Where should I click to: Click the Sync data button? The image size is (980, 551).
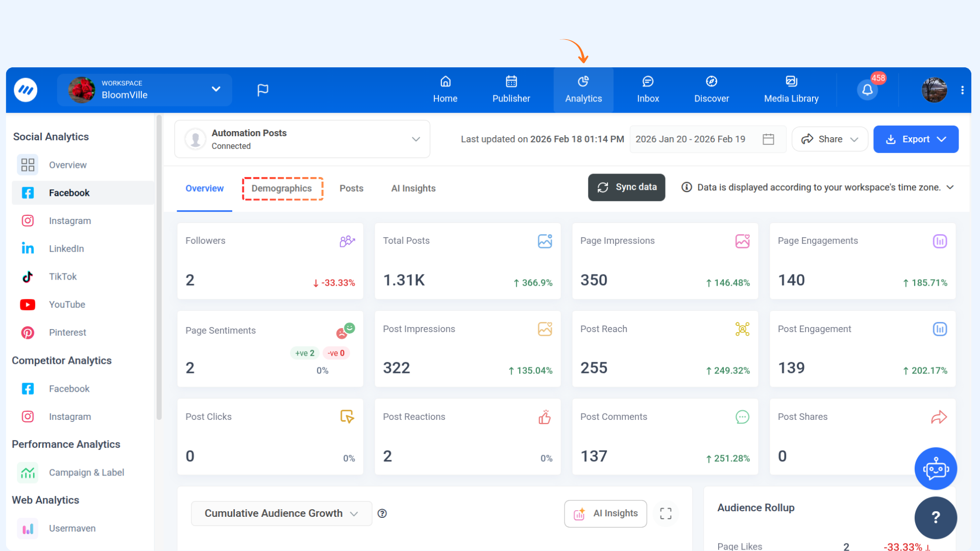click(626, 187)
